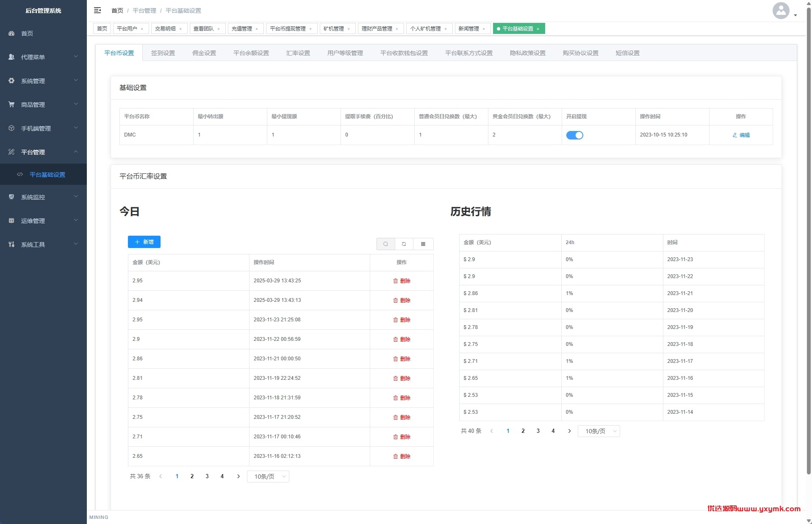Click the 系统监控 monitor icon
Viewport: 812px width, 524px height.
pos(11,197)
